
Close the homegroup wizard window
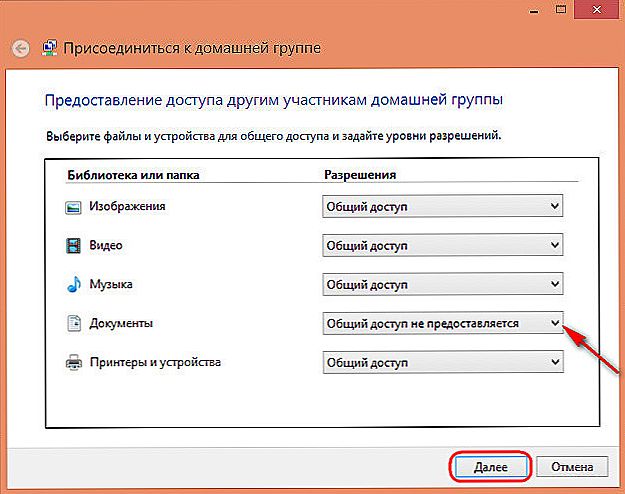click(x=597, y=9)
